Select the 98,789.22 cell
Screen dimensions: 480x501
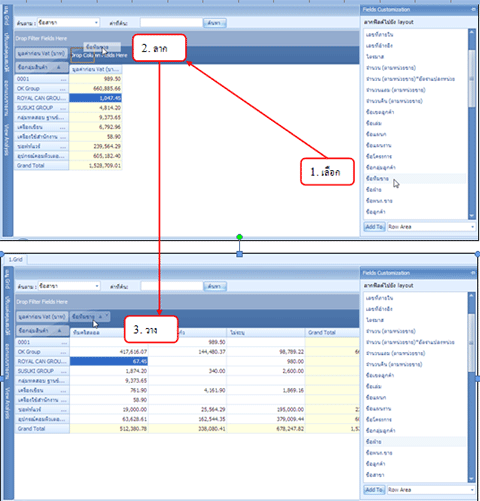(266, 352)
